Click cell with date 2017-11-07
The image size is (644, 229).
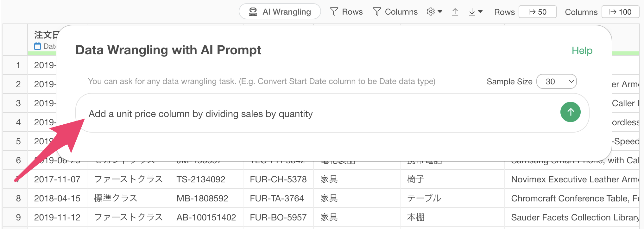(x=57, y=180)
